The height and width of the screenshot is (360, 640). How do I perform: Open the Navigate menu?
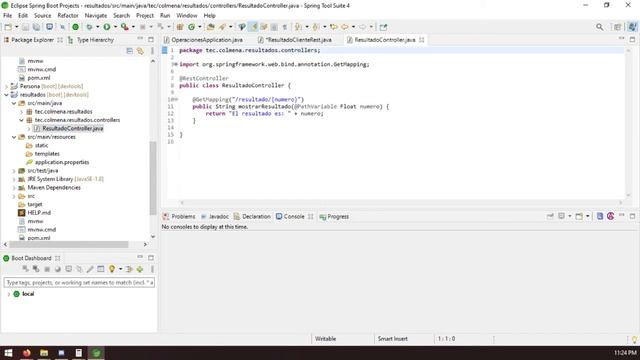tap(96, 16)
